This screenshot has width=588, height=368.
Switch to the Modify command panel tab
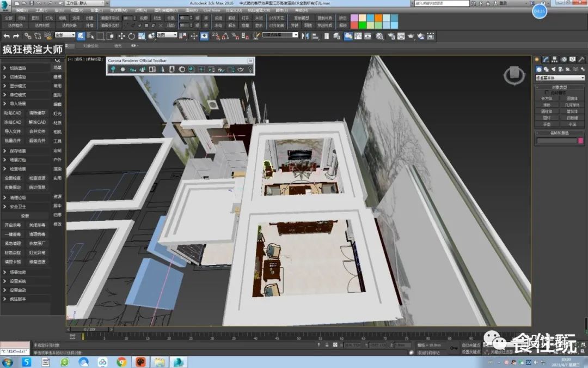tap(546, 59)
